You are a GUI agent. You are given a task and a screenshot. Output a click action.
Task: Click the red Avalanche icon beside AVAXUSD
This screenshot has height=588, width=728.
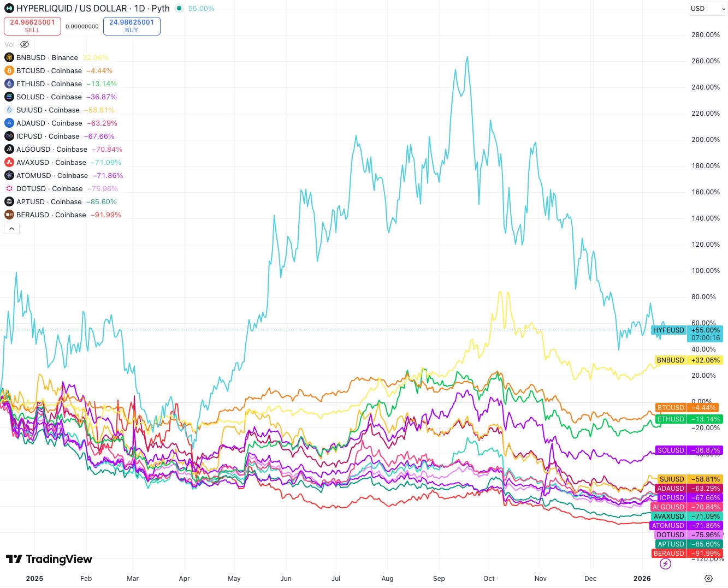point(9,162)
